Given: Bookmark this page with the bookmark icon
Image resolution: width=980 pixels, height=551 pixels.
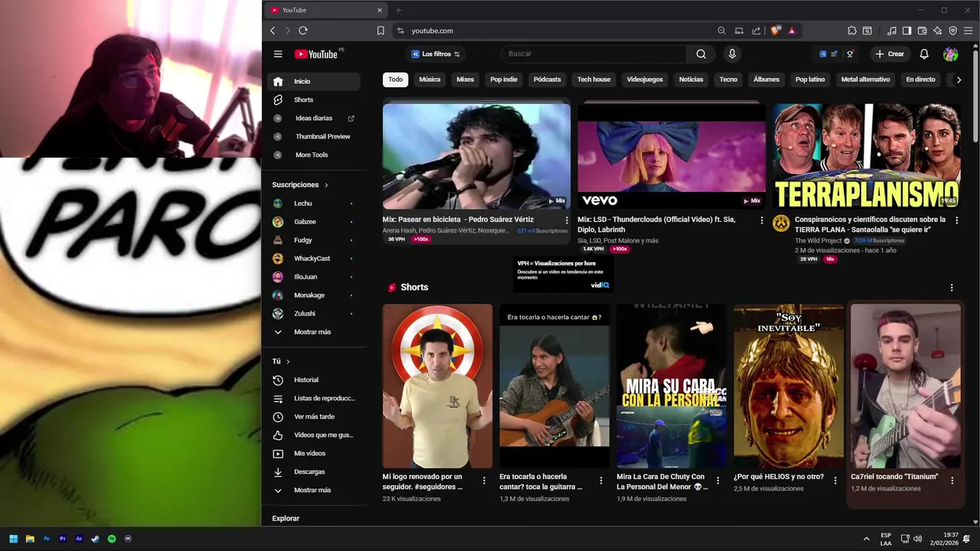Looking at the screenshot, I should coord(381,31).
